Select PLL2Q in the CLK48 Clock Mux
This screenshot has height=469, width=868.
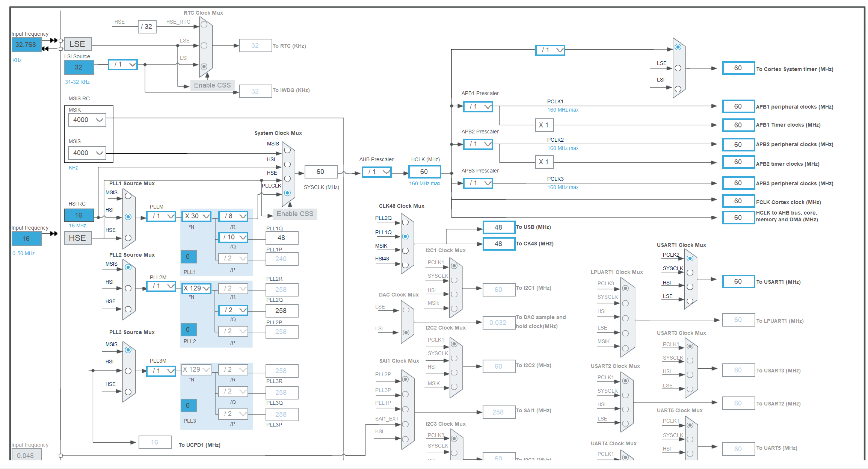click(406, 222)
